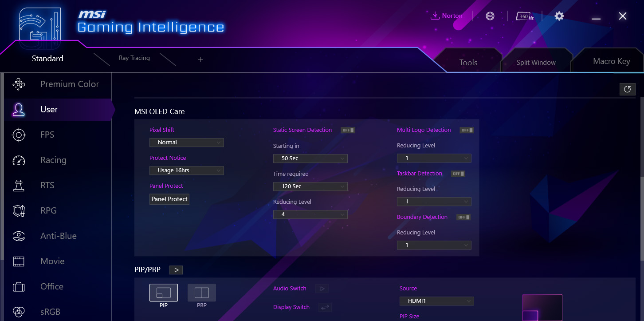Open the Pixel Shift dropdown set to Normal
Image resolution: width=644 pixels, height=321 pixels.
(187, 143)
